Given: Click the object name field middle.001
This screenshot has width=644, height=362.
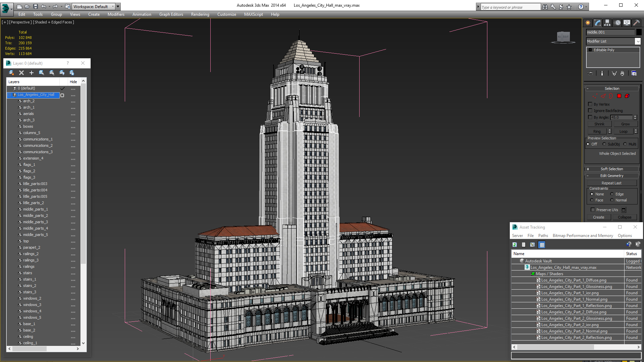Looking at the screenshot, I should tap(610, 32).
